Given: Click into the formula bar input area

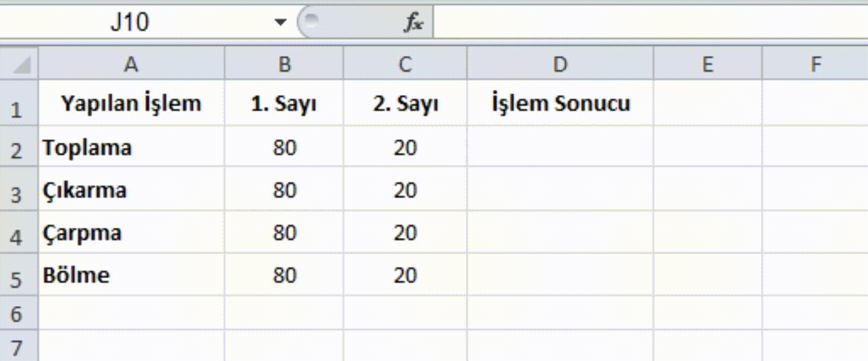Looking at the screenshot, I should click(x=646, y=22).
